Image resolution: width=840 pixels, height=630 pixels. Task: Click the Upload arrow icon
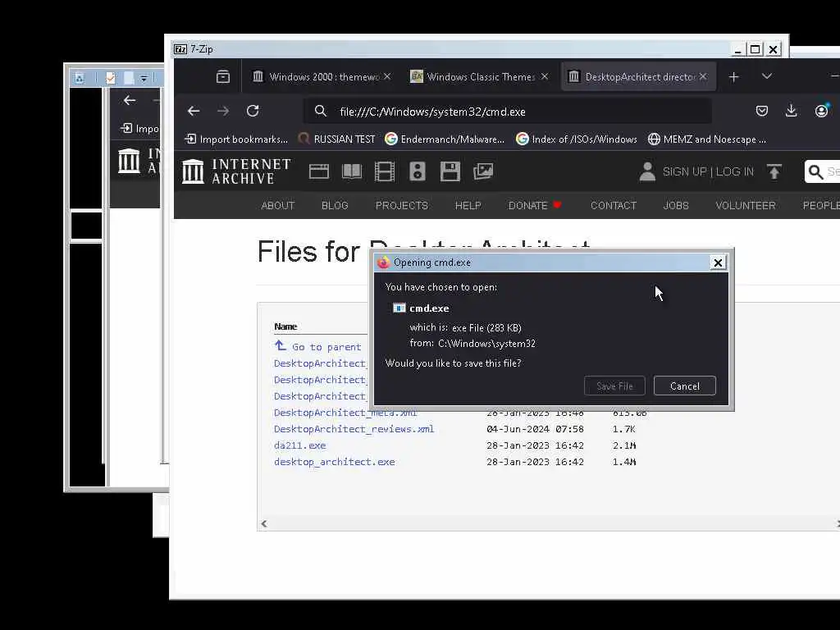[x=774, y=171]
